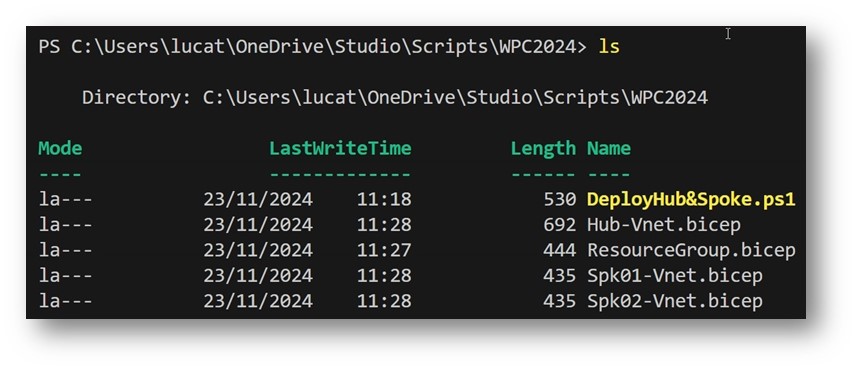Click the 530 length value
Viewport: 858px width, 371px height.
(560, 199)
